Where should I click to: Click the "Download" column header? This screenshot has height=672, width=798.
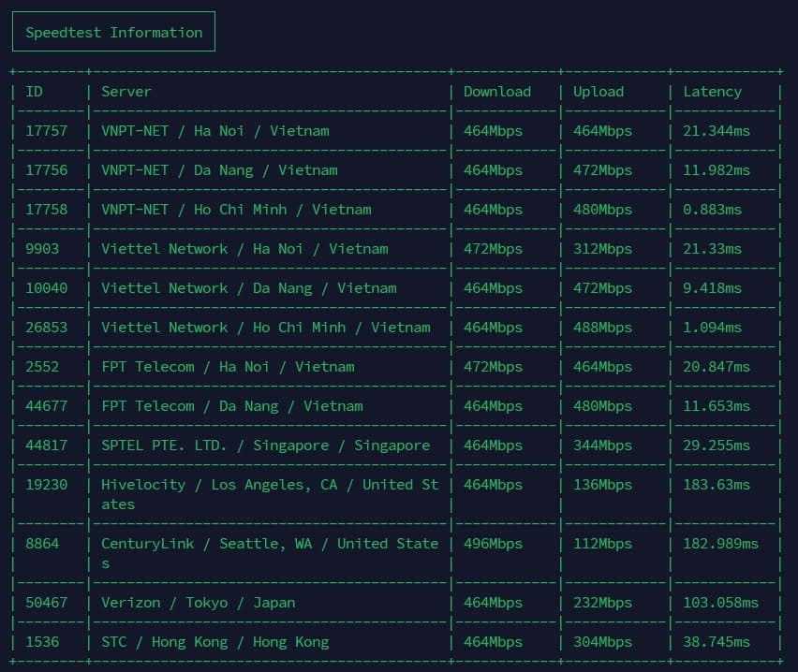497,92
